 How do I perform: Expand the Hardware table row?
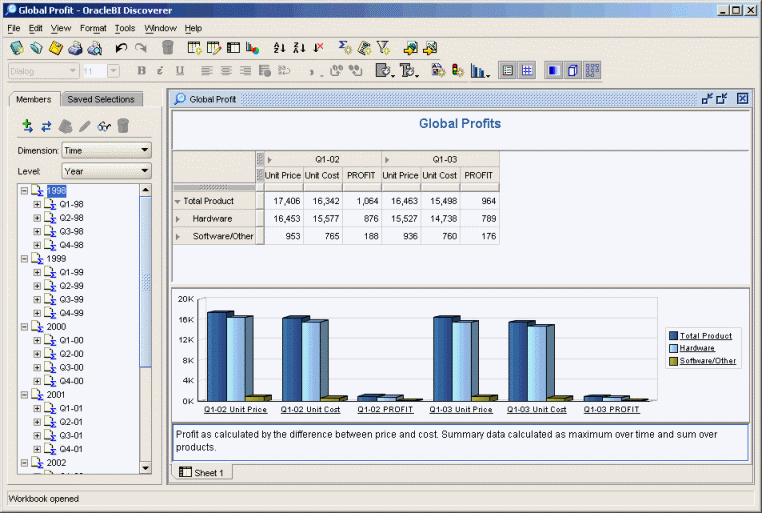click(178, 219)
